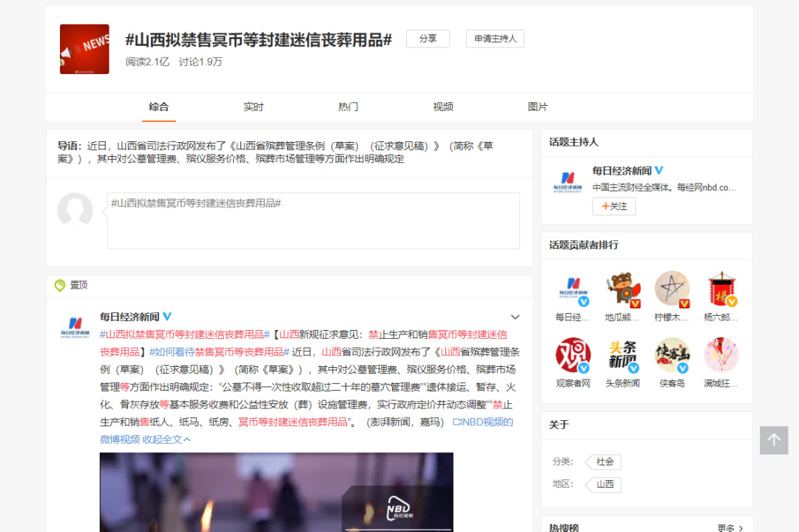799x532 pixels.
Task: Open 每日经济新闻 author name in pinned post
Action: (x=129, y=317)
